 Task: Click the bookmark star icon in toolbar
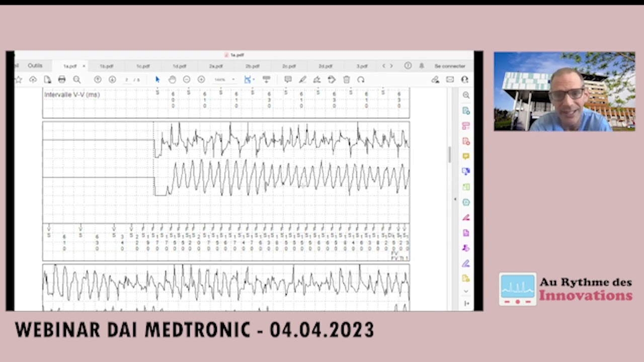[19, 79]
